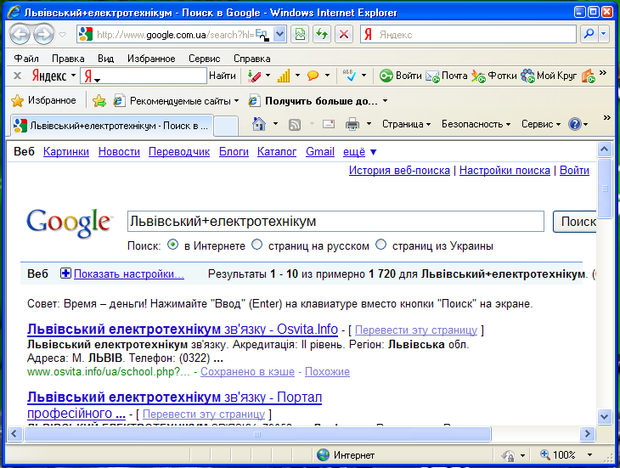The height and width of the screenshot is (468, 620).
Task: Click the 'Сохранено в кэше' link
Action: [248, 372]
